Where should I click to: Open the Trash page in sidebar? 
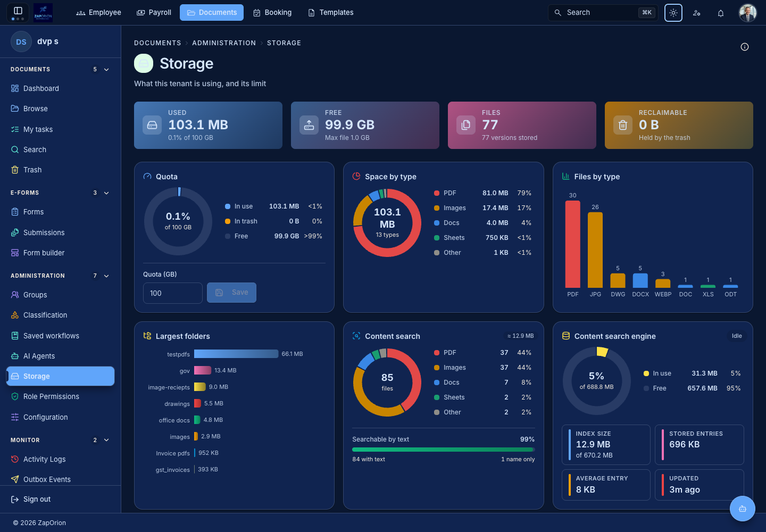[60, 170]
